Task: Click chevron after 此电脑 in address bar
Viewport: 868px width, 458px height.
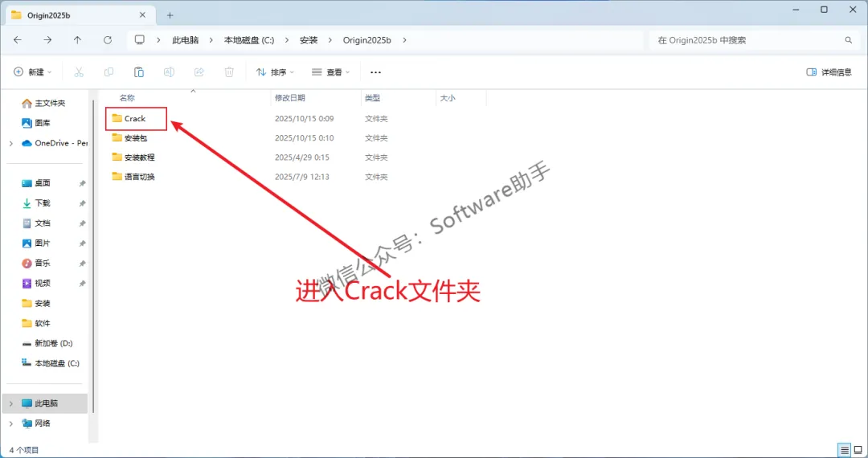Action: pyautogui.click(x=211, y=40)
